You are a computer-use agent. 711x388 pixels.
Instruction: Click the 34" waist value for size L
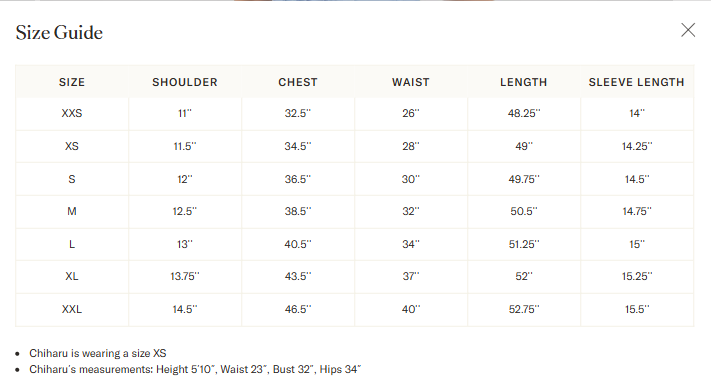(x=411, y=244)
